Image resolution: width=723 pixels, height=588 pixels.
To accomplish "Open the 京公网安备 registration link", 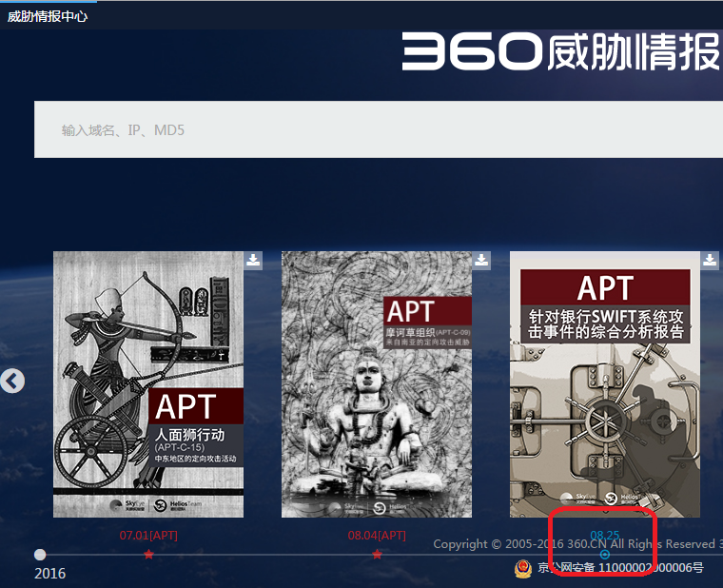I will click(x=620, y=567).
